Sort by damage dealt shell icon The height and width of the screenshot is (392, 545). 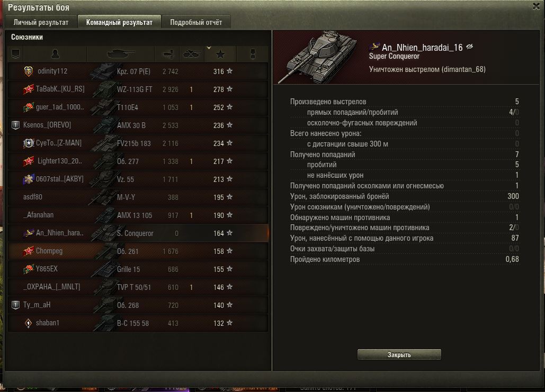(168, 54)
